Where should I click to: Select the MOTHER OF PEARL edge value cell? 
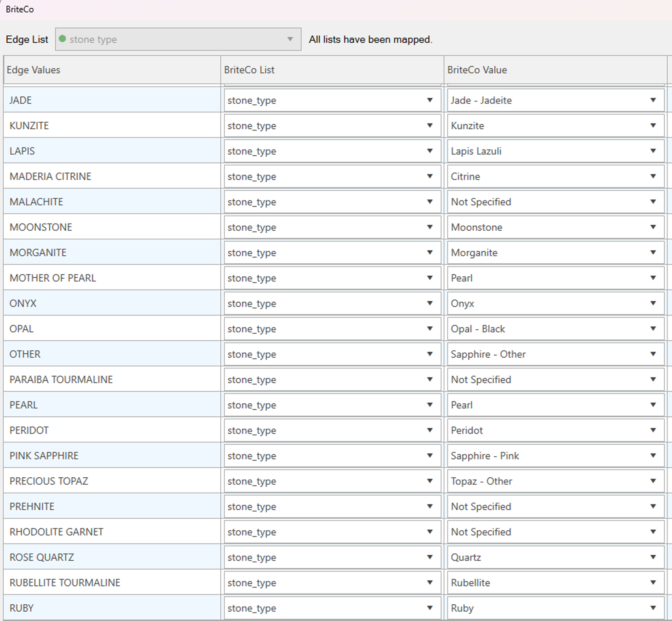coord(112,278)
